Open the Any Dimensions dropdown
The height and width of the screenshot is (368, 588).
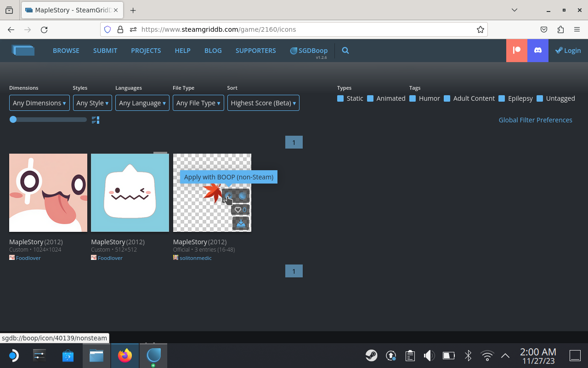click(x=40, y=103)
